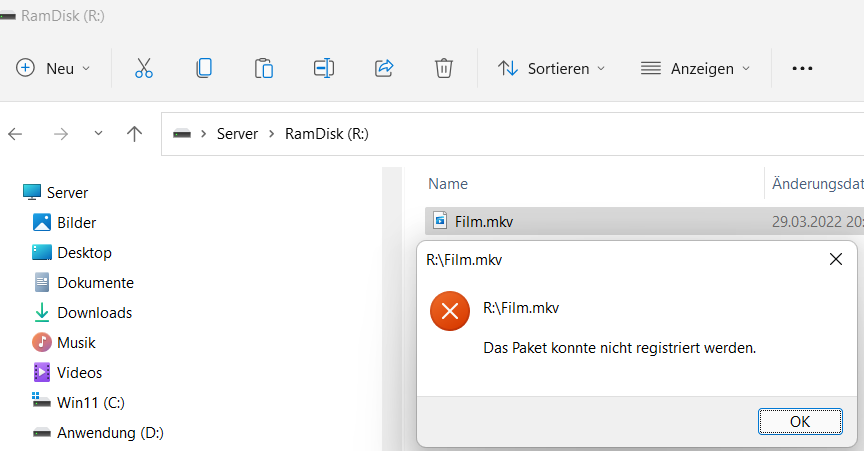Open the three-dot more options menu
Image resolution: width=864 pixels, height=451 pixels.
[802, 68]
